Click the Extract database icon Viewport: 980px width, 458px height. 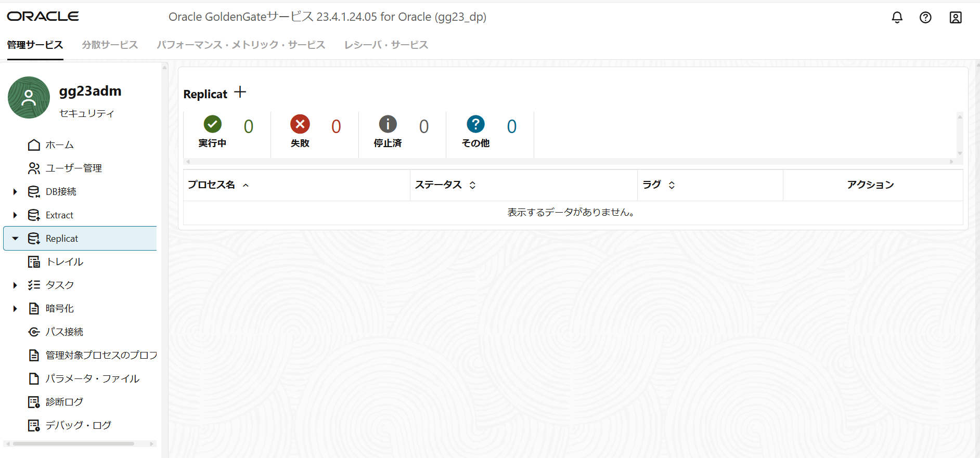pos(34,215)
